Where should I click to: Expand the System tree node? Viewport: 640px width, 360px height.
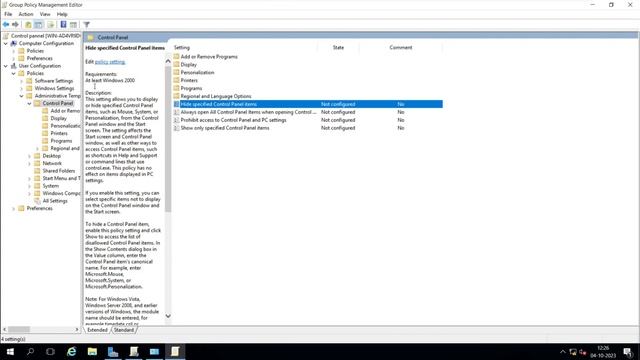(x=29, y=186)
